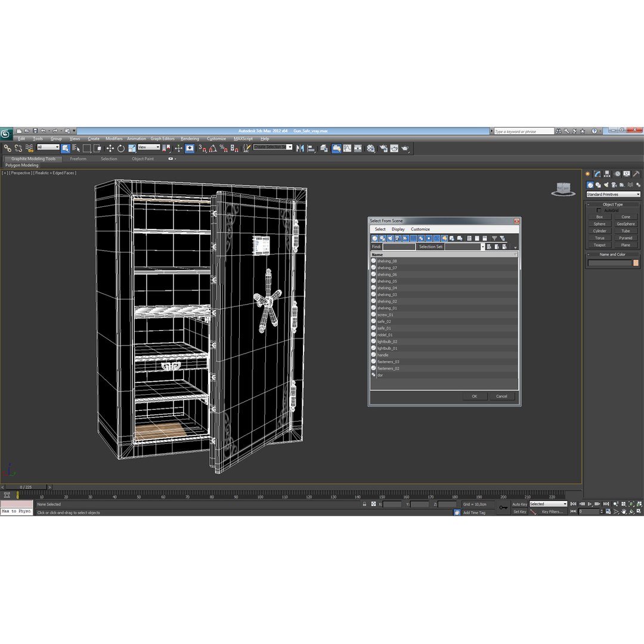
Task: Click the Render Production teapot icon
Action: [405, 148]
